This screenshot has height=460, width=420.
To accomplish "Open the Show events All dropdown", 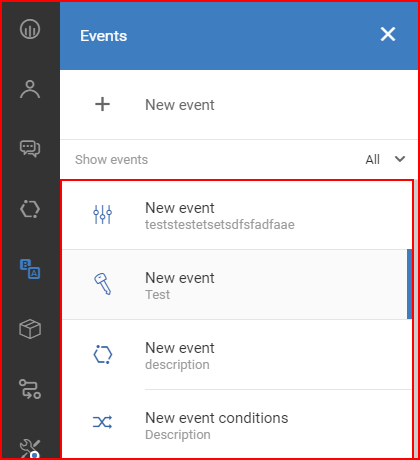I will tap(385, 159).
